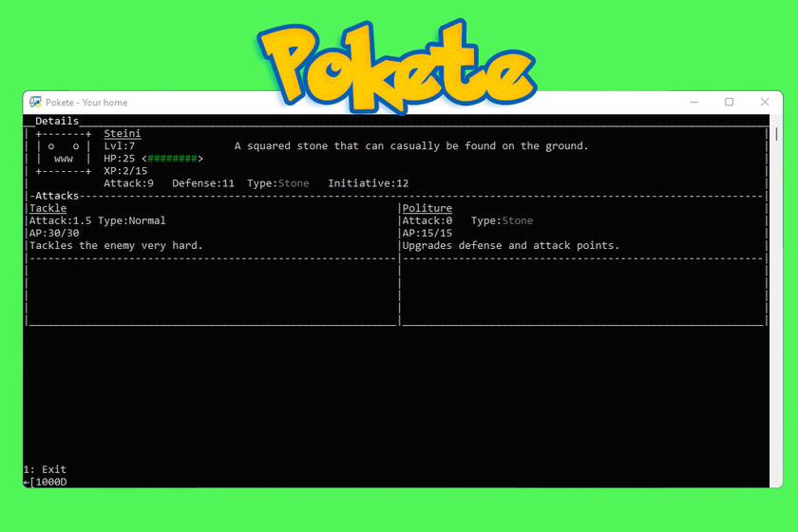This screenshot has height=532, width=798.
Task: Click the Attack:9 stat
Action: click(128, 183)
